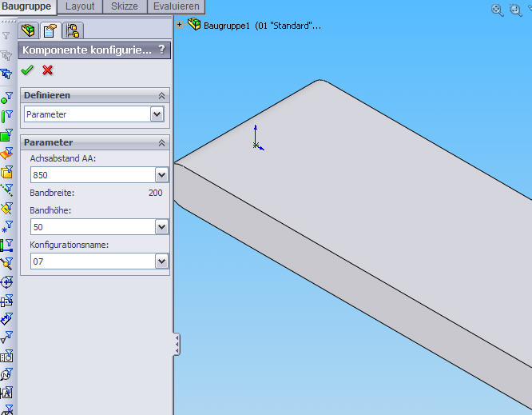The width and height of the screenshot is (532, 415).
Task: Enable the Filter Faces icon
Action: (6, 135)
